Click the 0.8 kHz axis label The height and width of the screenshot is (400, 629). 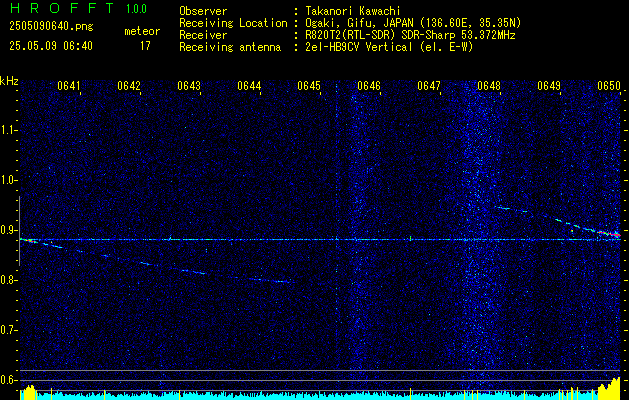(8, 280)
